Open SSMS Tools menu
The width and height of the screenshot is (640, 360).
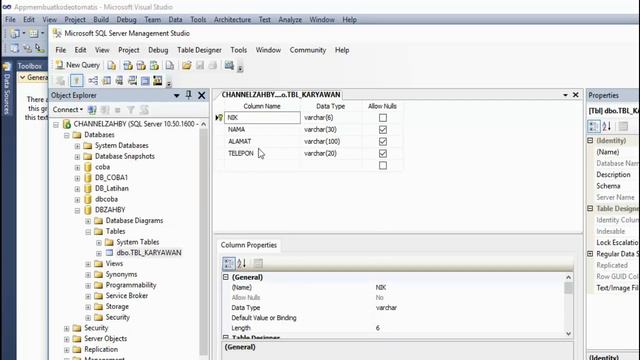coord(238,50)
